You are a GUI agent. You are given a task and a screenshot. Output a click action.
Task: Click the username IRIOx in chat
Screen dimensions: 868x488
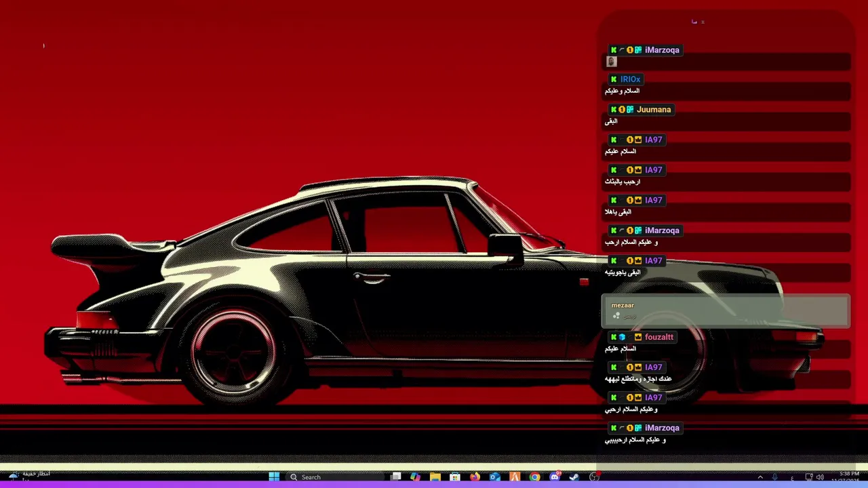coord(630,79)
